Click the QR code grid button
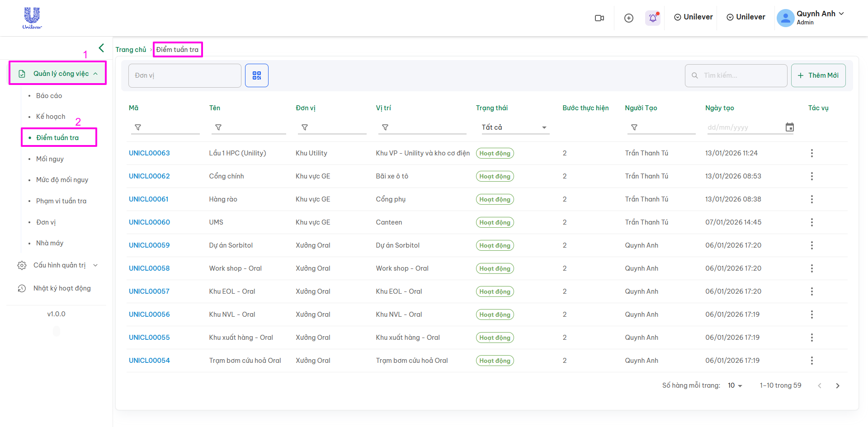 [x=257, y=75]
